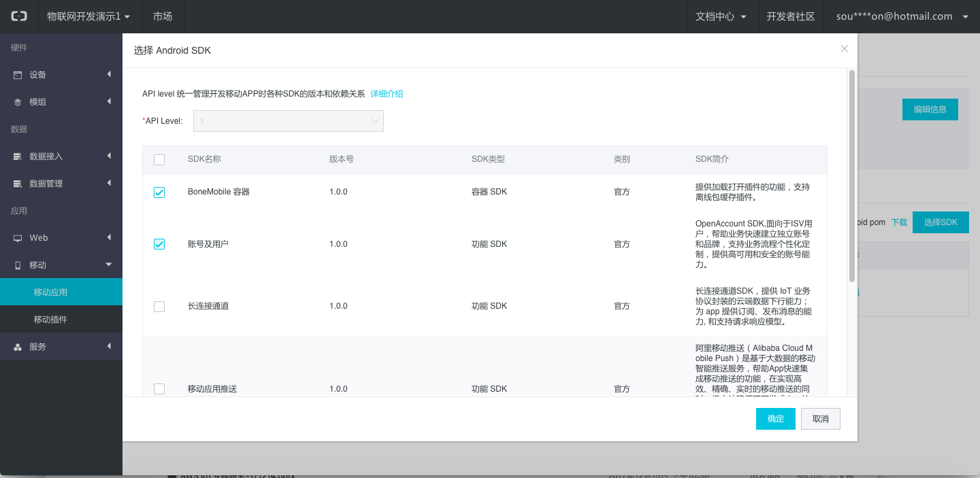This screenshot has width=980, height=478.
Task: Click the logo icon in top-left corner
Action: (19, 16)
